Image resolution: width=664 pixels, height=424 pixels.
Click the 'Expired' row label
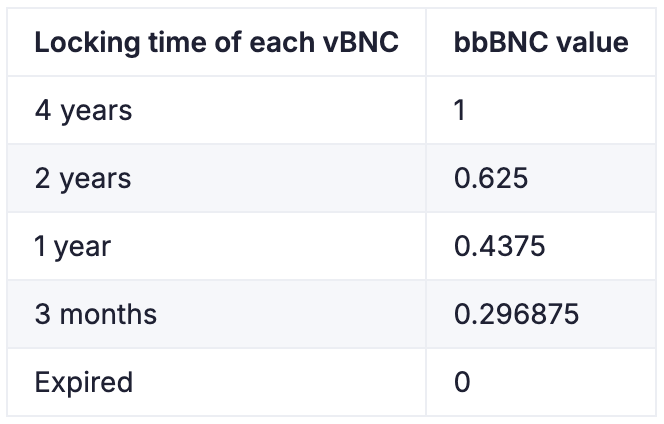(x=84, y=382)
